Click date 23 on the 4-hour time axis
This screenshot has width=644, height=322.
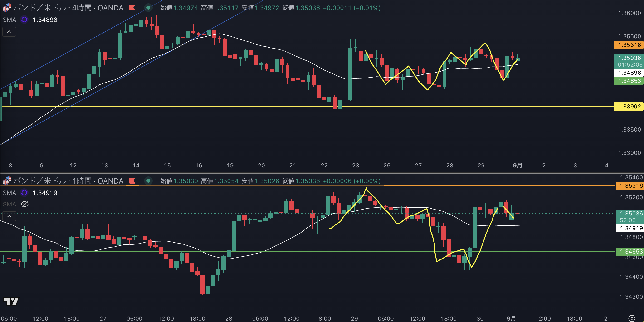356,165
